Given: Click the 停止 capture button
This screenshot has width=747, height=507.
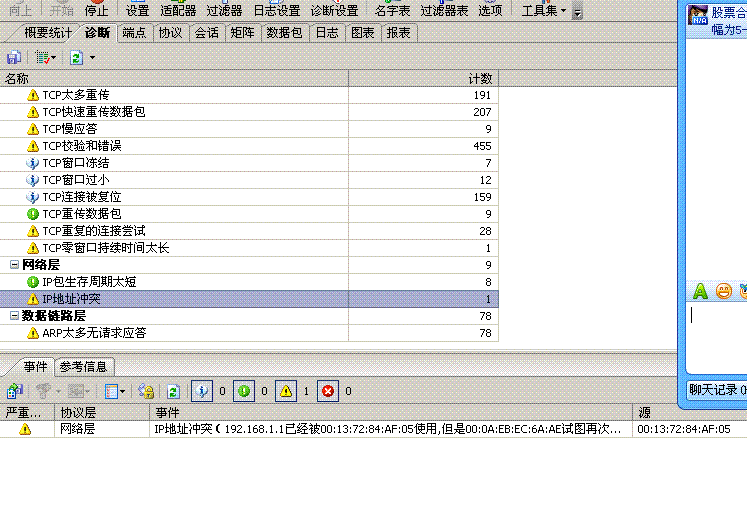Looking at the screenshot, I should click(97, 10).
